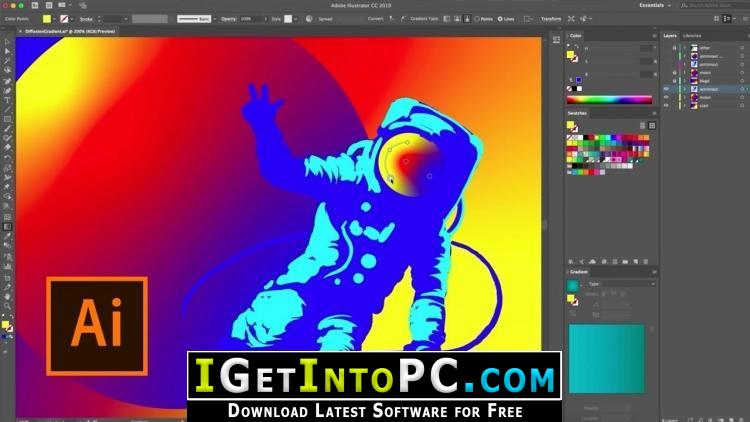Activate the Swatches panel tab
750x422 pixels.
pyautogui.click(x=577, y=113)
